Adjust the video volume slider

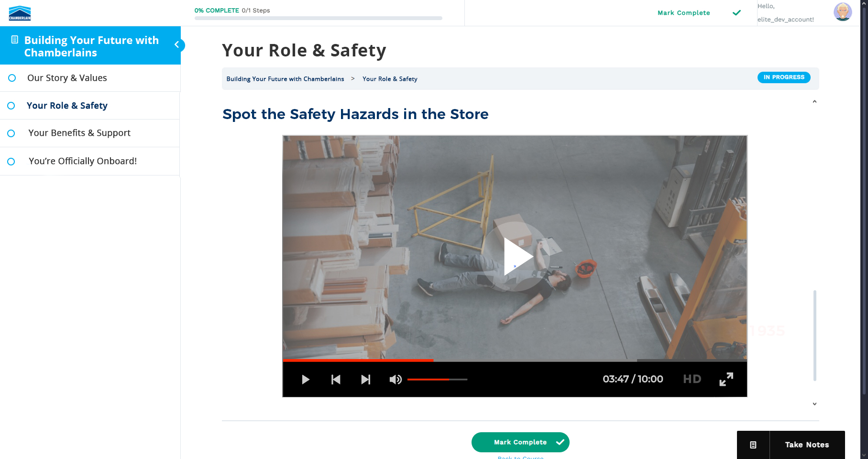(x=437, y=380)
